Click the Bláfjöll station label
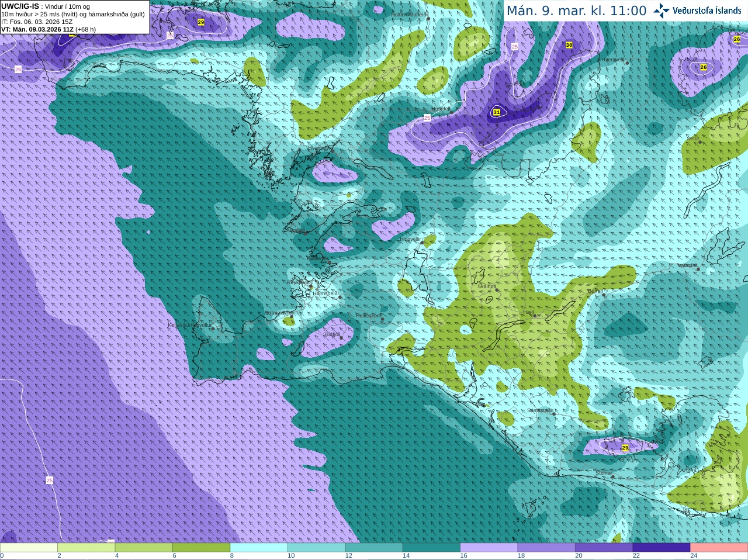Screen dimensions: 748x560 (x=332, y=335)
